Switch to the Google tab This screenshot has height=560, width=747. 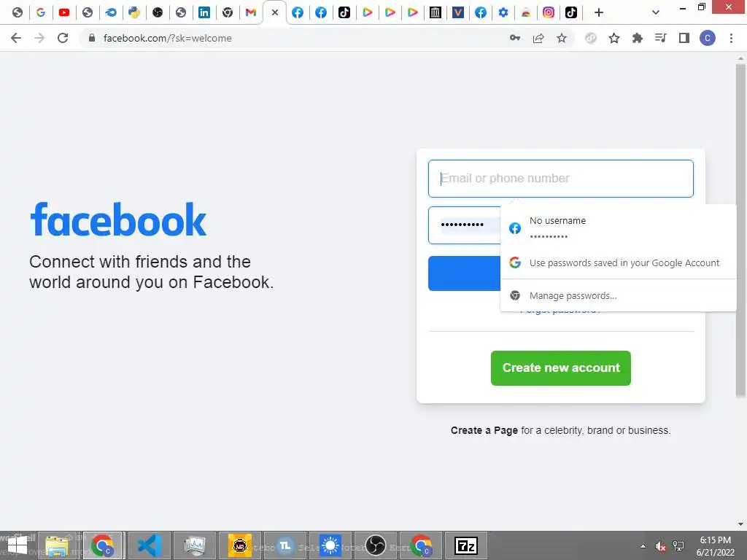click(41, 12)
